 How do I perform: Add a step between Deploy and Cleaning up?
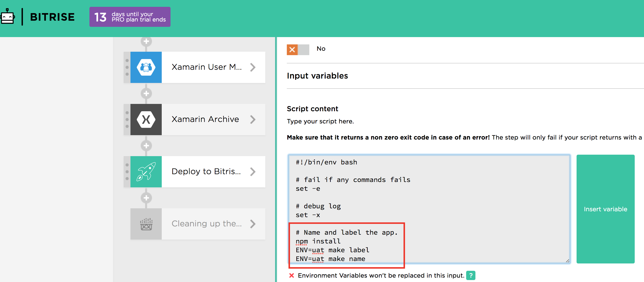(x=146, y=198)
